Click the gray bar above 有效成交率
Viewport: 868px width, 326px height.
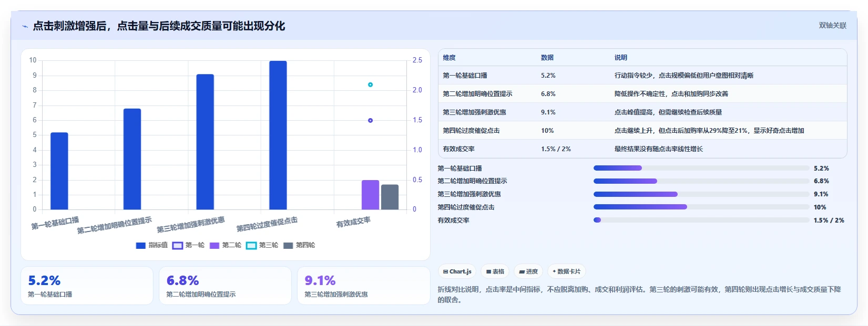[x=390, y=197]
